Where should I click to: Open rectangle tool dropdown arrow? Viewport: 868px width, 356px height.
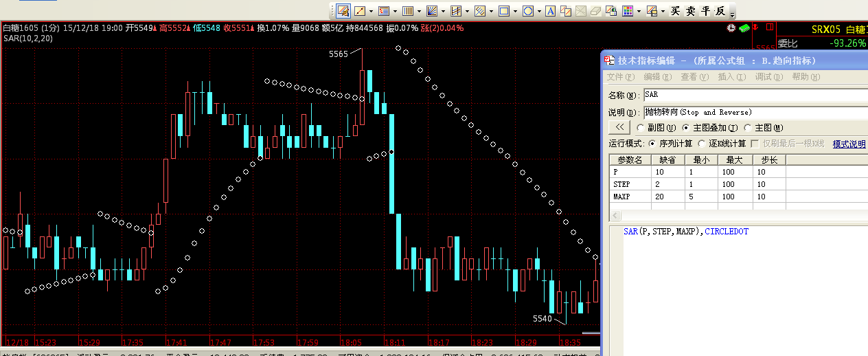coord(515,11)
